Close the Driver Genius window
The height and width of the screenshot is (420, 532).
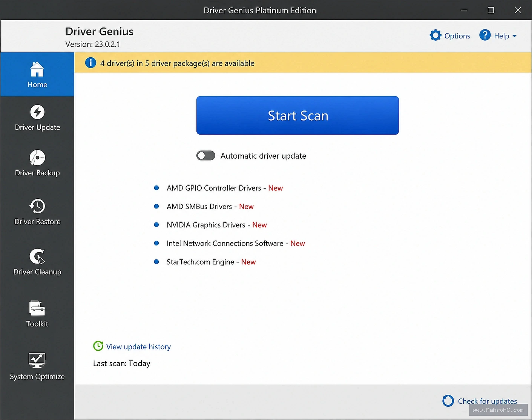point(518,10)
